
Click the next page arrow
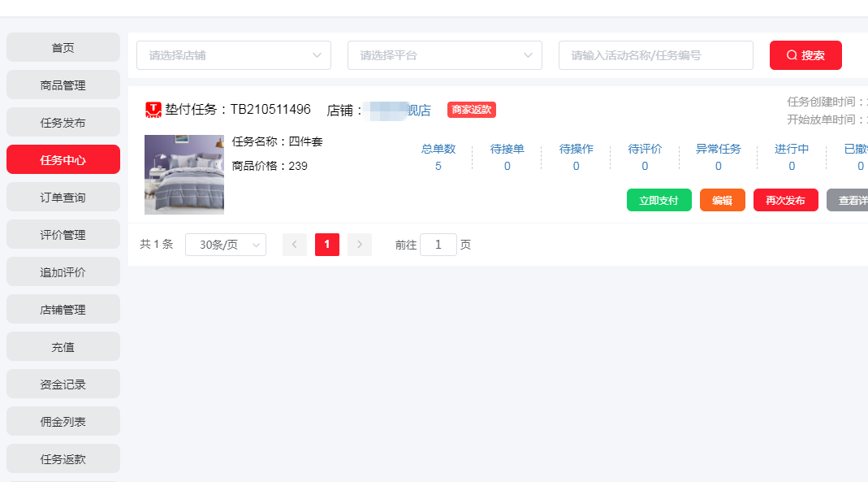click(x=359, y=245)
